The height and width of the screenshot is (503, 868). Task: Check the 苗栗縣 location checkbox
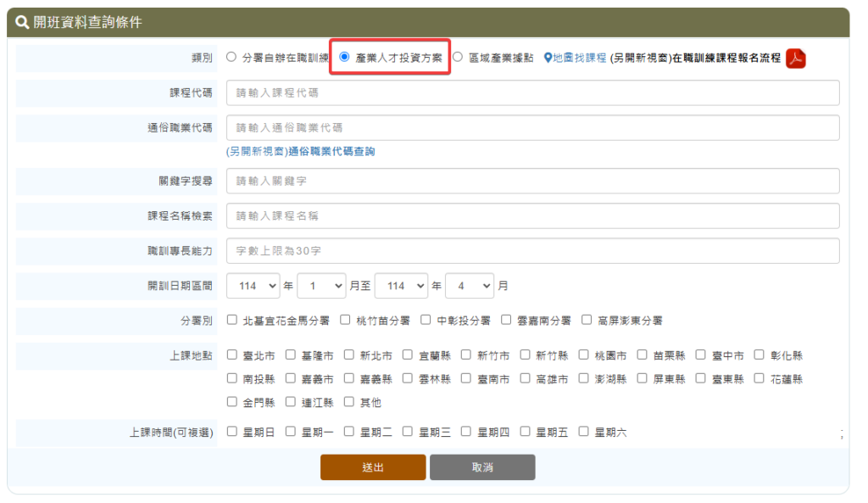pos(643,355)
